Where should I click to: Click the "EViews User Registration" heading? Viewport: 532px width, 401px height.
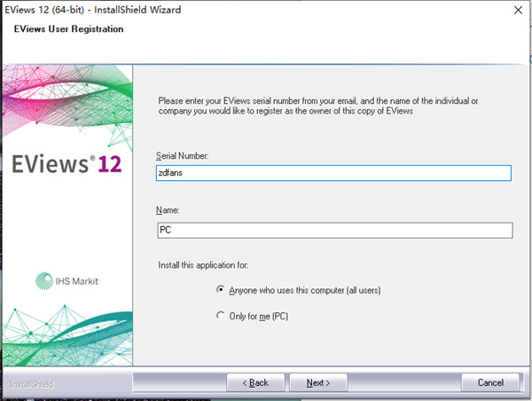point(69,29)
